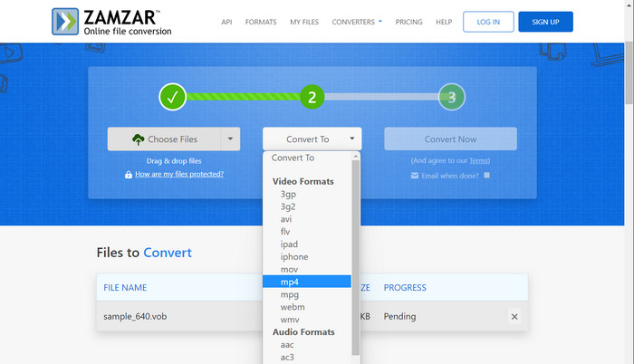Open the Help page
Image resolution: width=634 pixels, height=364 pixels.
pos(444,22)
